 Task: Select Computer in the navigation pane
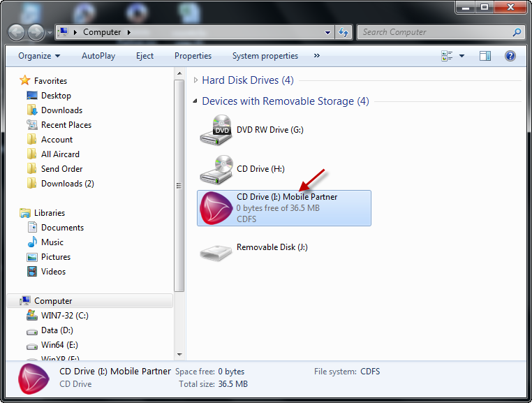[89, 301]
